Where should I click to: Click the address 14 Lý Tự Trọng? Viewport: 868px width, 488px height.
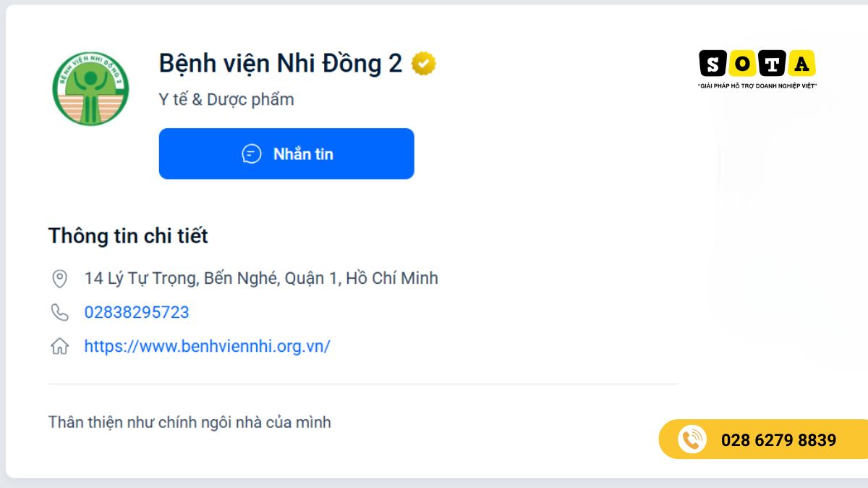261,278
